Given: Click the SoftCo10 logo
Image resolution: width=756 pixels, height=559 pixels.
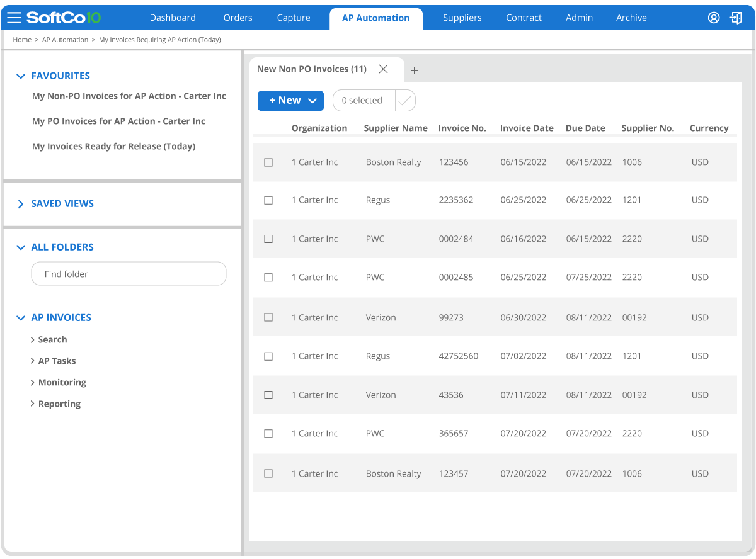Looking at the screenshot, I should tap(63, 18).
